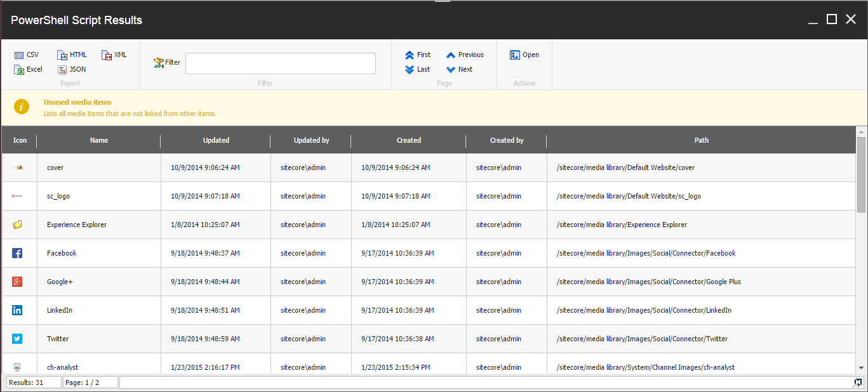This screenshot has height=392, width=868.
Task: Export results to Excel
Action: coord(29,70)
